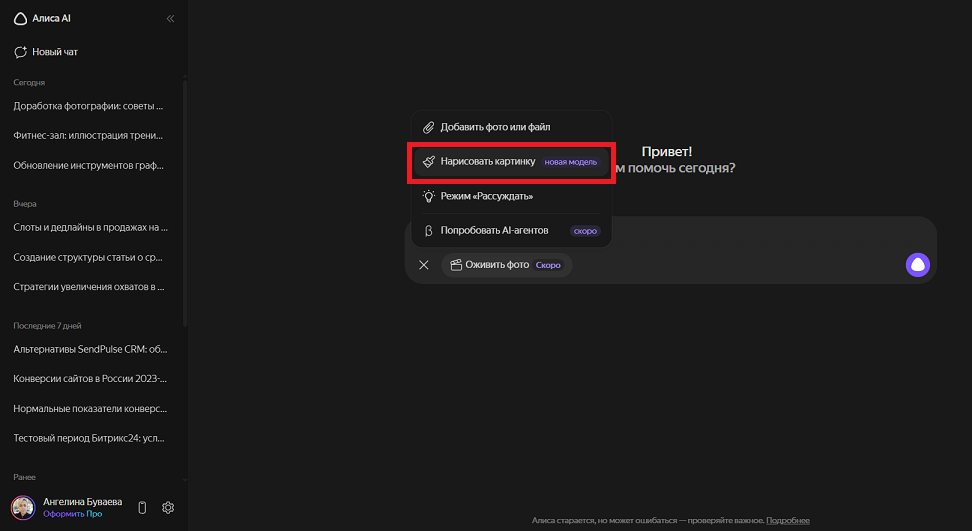Click the 'Скоро' badge on Оживить фото
Image resolution: width=972 pixels, height=531 pixels.
click(548, 265)
